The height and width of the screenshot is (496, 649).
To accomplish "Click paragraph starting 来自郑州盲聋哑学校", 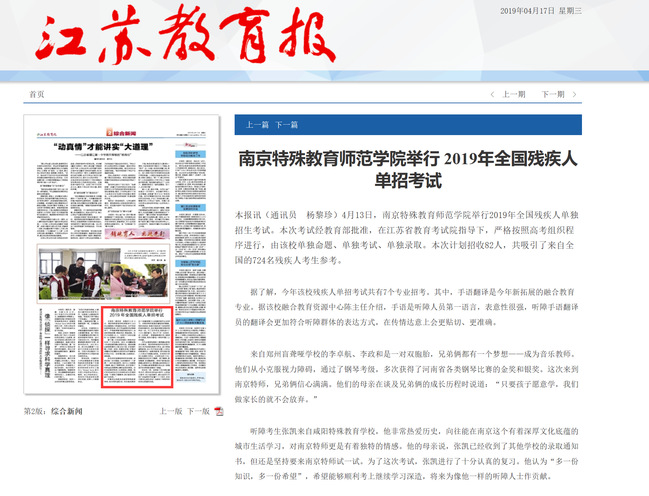I will [407, 376].
